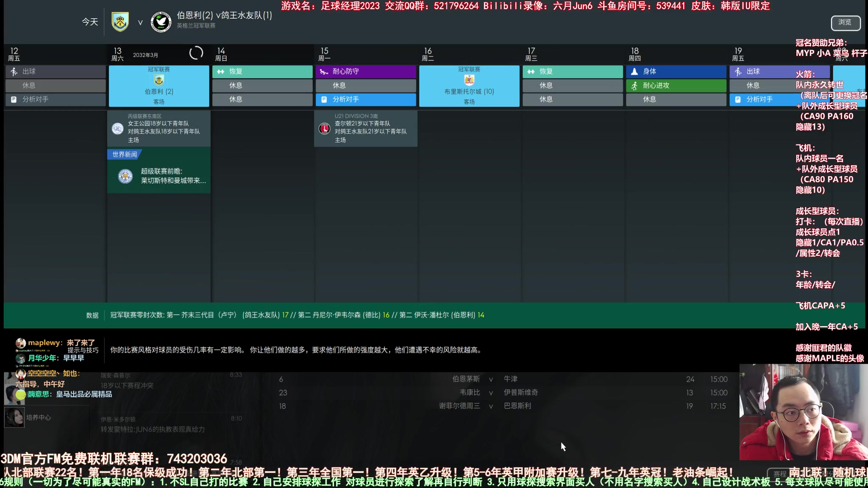Click player icon on Friday 19 出球
This screenshot has width=868, height=488.
tap(738, 72)
